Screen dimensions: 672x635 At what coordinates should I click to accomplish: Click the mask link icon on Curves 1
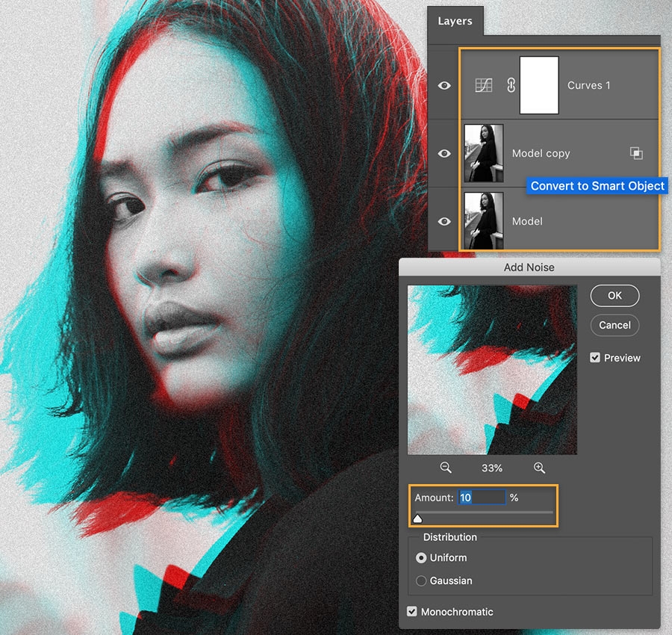(511, 85)
